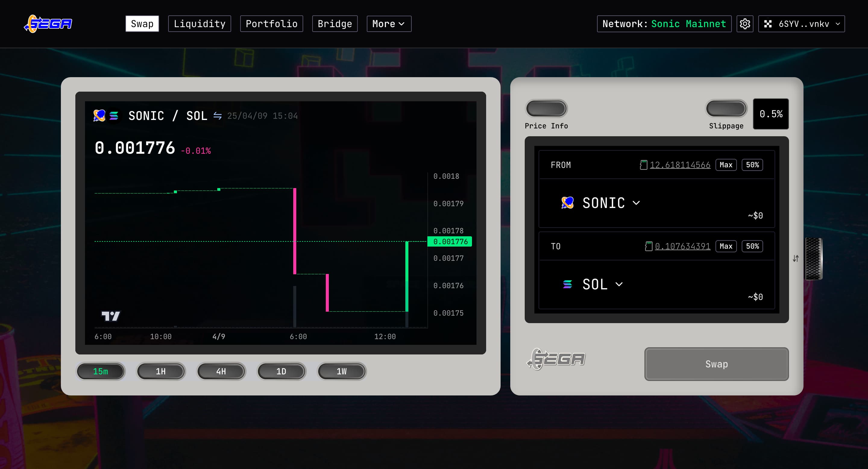Switch to the Liquidity tab

200,24
